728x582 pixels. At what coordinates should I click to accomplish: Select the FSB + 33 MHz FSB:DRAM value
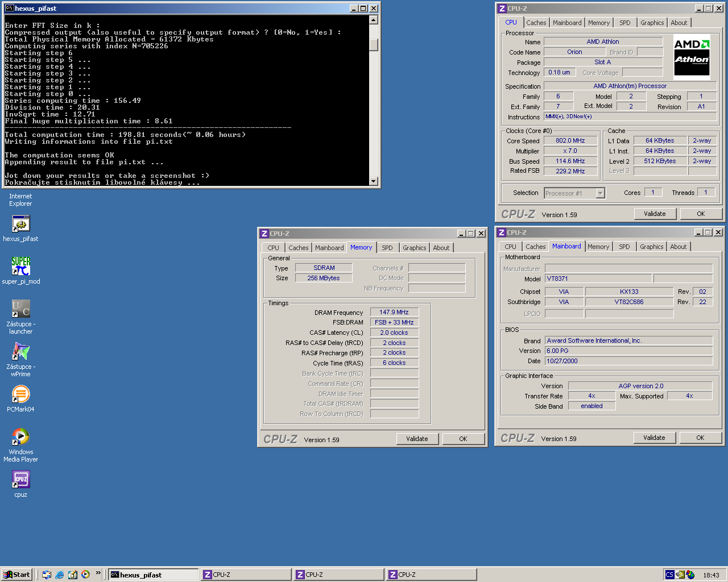coord(394,322)
